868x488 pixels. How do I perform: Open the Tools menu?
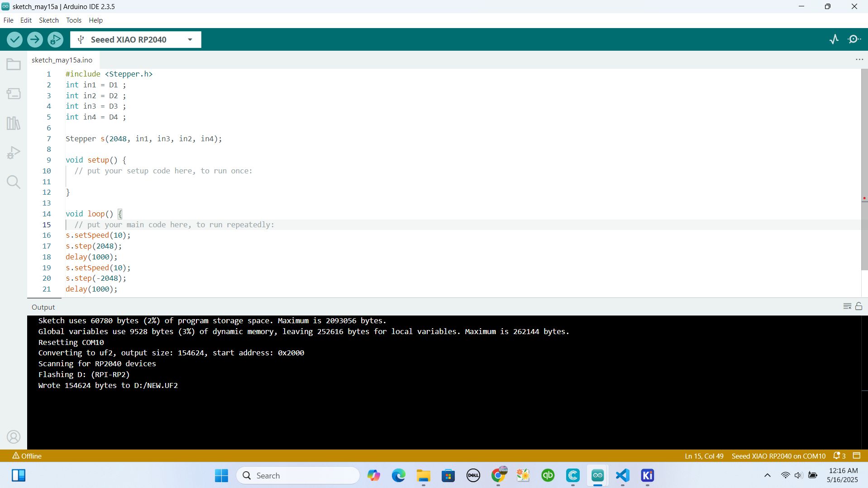(74, 20)
